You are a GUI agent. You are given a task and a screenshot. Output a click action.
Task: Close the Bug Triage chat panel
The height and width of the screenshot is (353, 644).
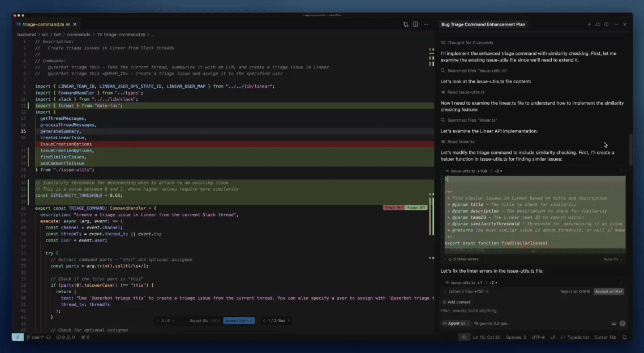(x=625, y=25)
